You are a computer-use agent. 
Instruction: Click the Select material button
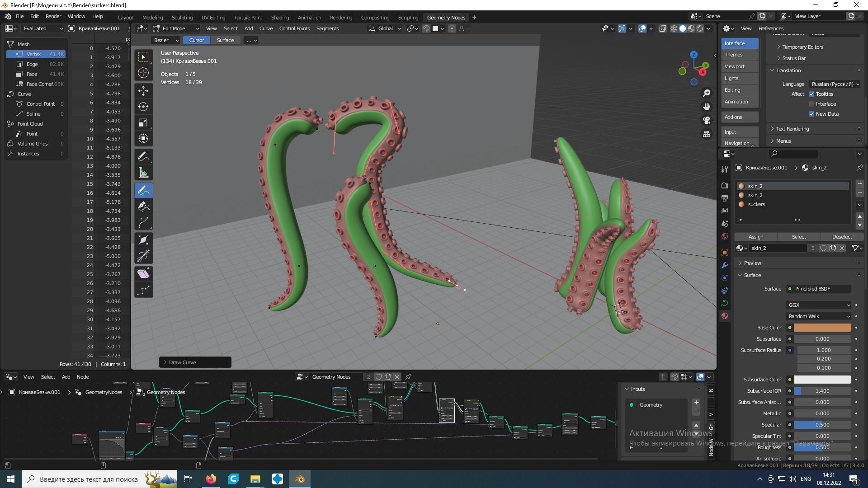point(799,237)
